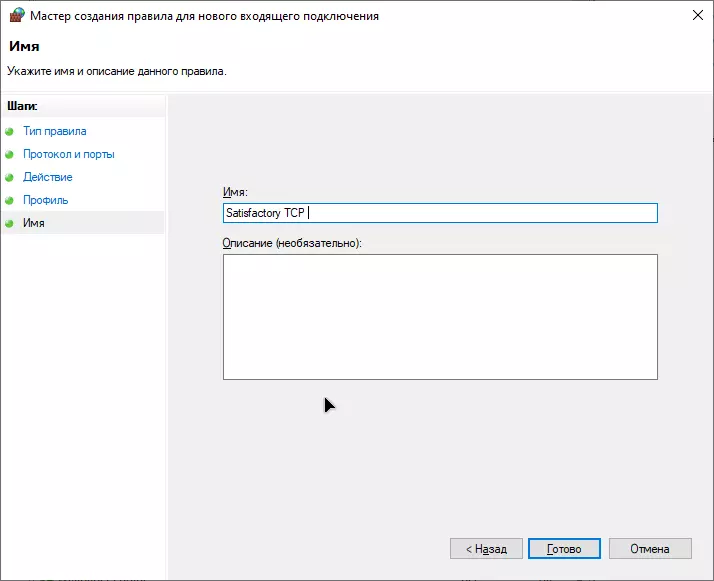Click the firewall wizard icon in title bar
Viewport: 714px width, 581px height.
coord(15,17)
